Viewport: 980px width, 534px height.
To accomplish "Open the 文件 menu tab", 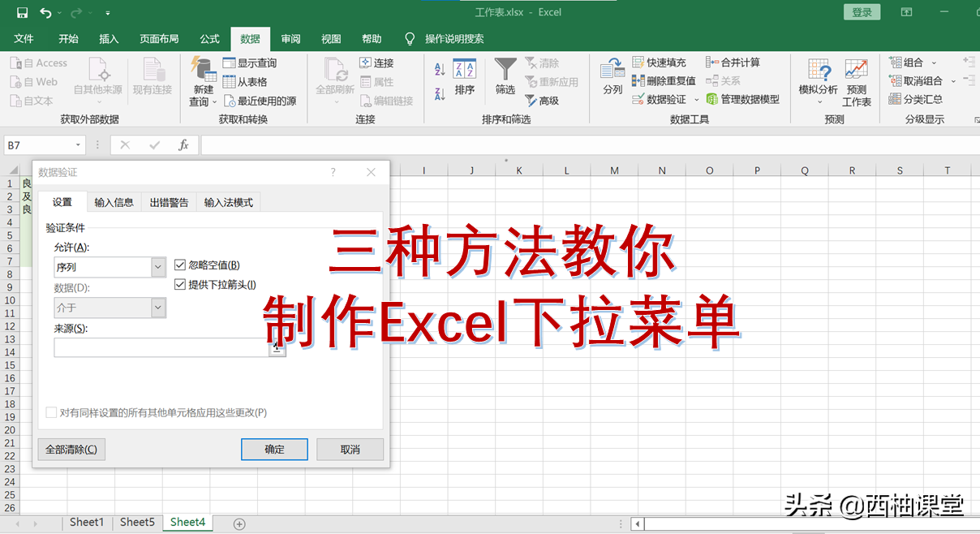I will [x=24, y=39].
